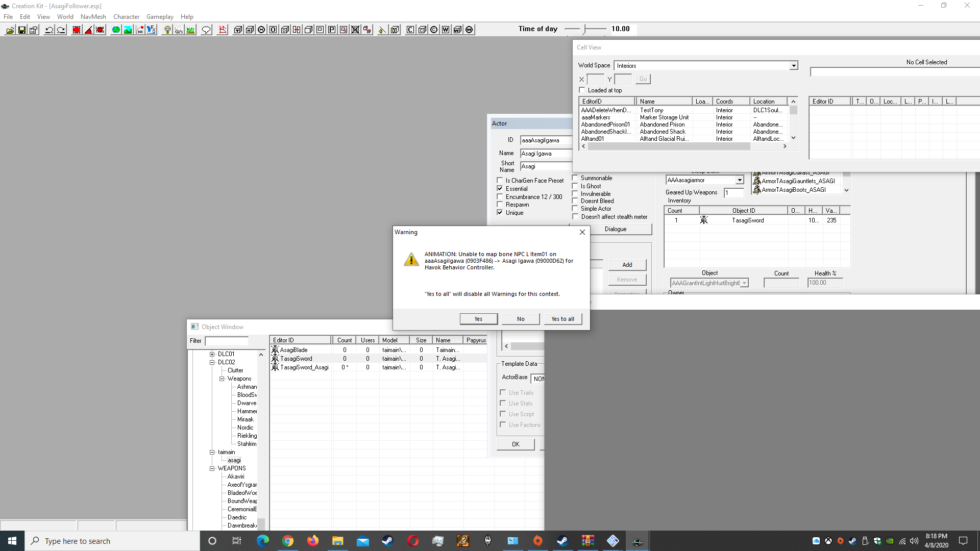The width and height of the screenshot is (980, 551).
Task: Click the open file folder toolbar icon
Action: click(x=10, y=30)
